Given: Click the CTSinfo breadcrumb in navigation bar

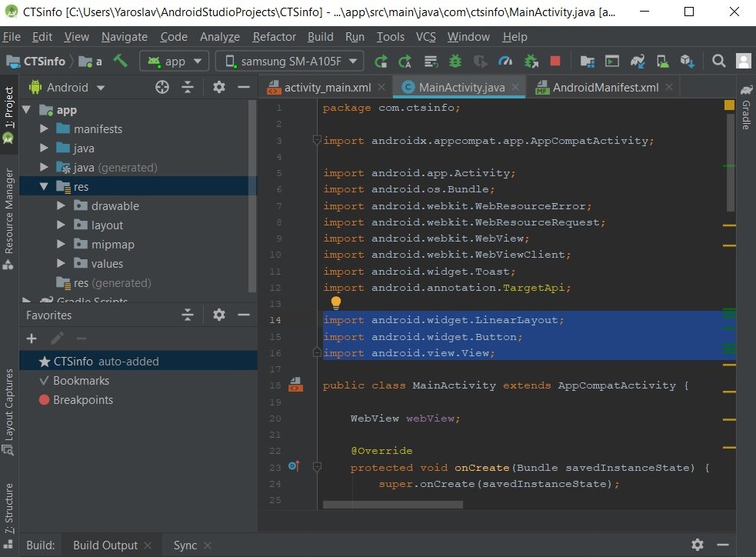Looking at the screenshot, I should (x=36, y=62).
